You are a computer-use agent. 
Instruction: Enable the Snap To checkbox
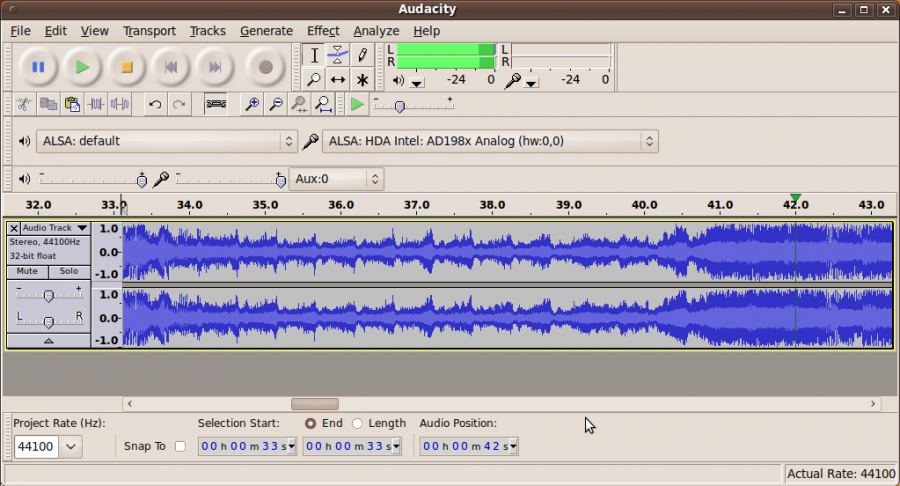point(180,446)
